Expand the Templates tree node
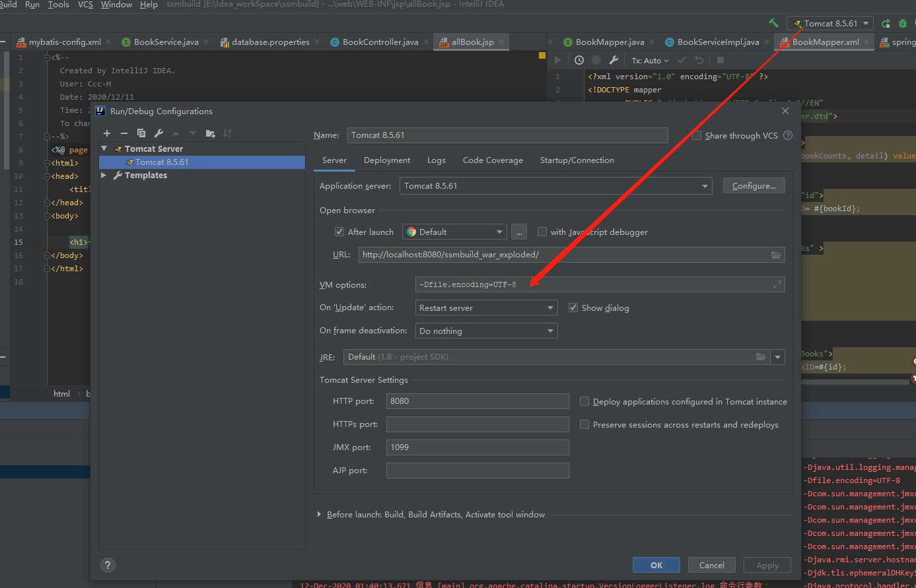The height and width of the screenshot is (588, 916). click(104, 175)
